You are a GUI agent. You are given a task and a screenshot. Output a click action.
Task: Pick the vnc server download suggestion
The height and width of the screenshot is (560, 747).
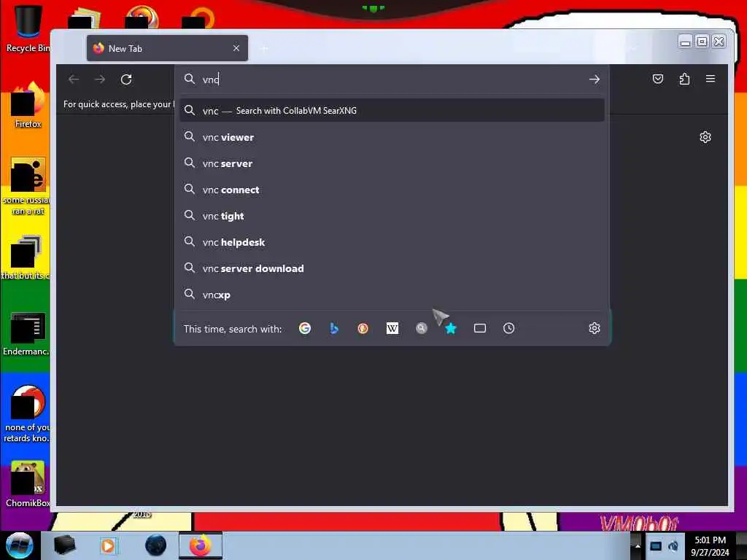[392, 268]
